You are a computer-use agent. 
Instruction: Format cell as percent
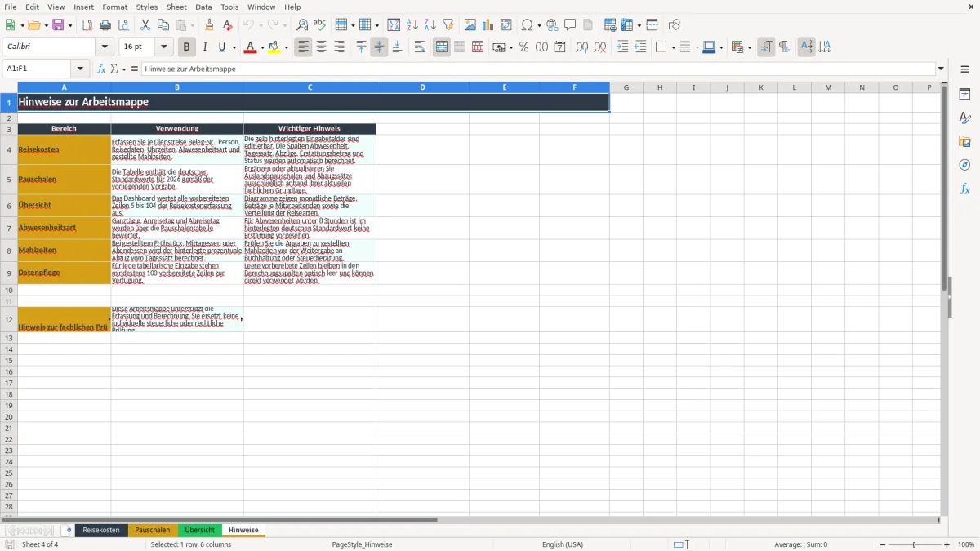[523, 47]
